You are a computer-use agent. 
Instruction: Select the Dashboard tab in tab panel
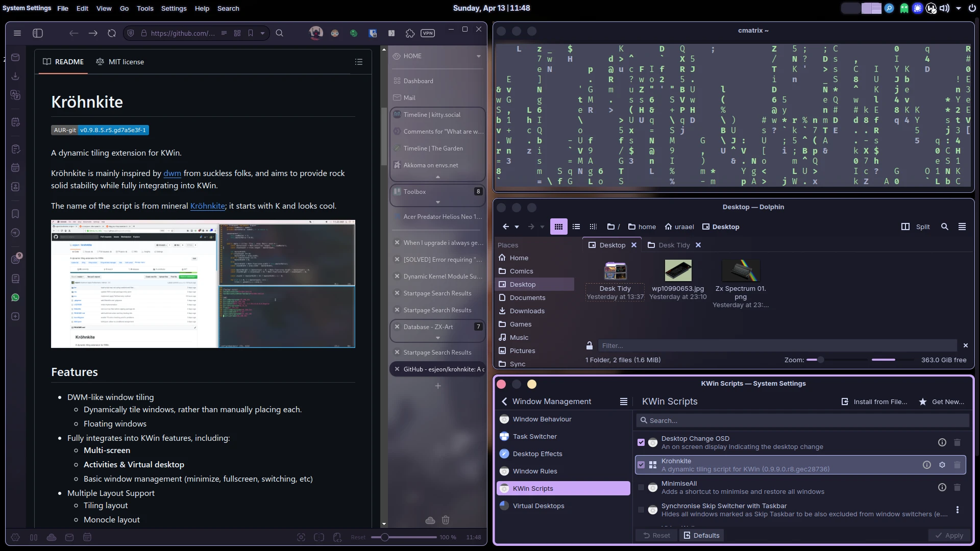pos(437,81)
